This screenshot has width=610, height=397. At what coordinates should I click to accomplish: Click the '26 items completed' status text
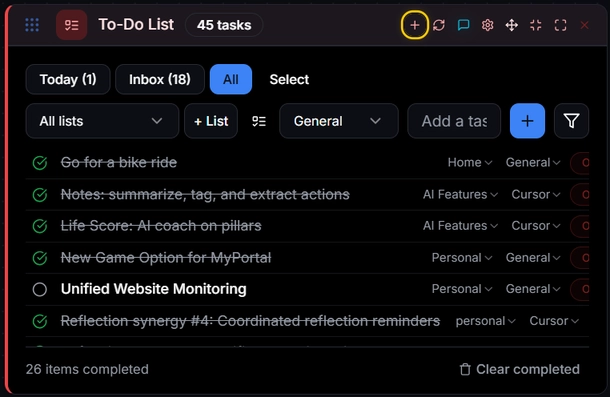tap(87, 369)
